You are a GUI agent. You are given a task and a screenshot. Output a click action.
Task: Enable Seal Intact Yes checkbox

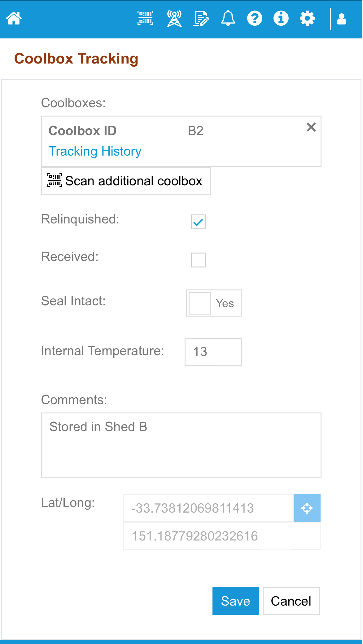[199, 304]
